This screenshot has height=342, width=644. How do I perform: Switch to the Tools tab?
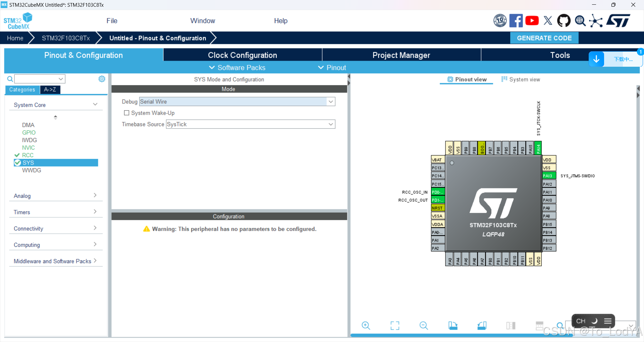(560, 55)
